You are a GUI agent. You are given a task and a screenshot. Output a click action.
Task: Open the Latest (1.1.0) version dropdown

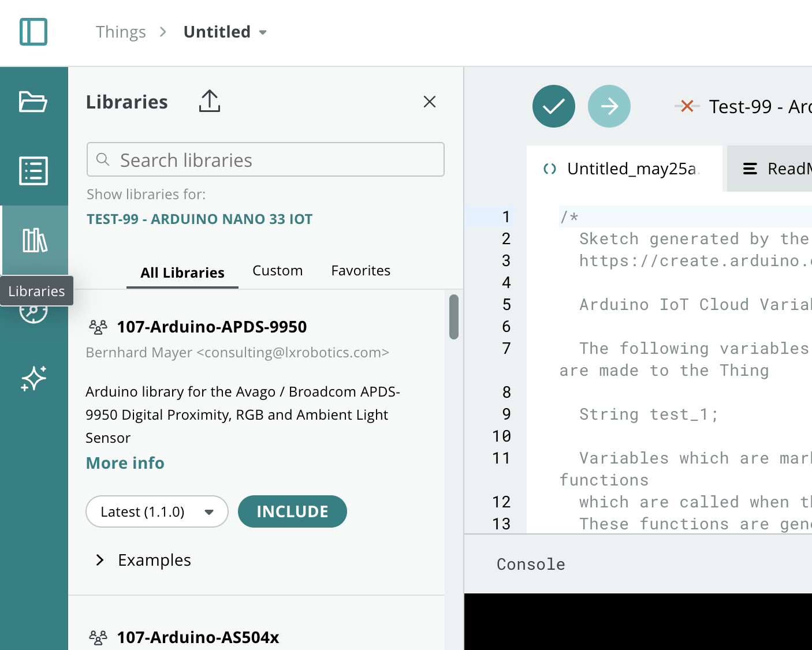point(157,511)
